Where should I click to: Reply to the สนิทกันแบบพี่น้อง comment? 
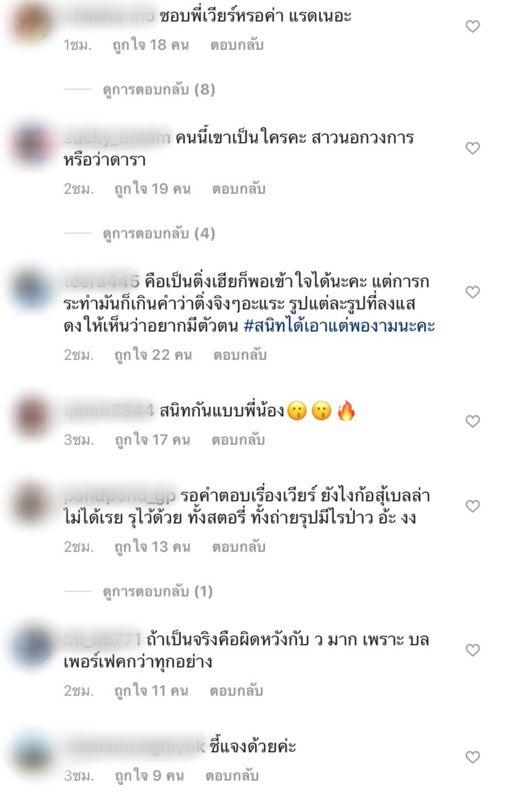(x=238, y=440)
